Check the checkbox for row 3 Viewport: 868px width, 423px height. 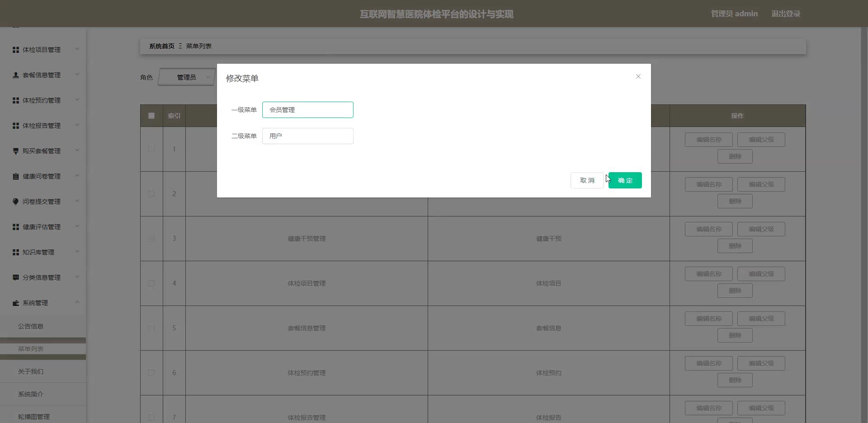(x=151, y=239)
